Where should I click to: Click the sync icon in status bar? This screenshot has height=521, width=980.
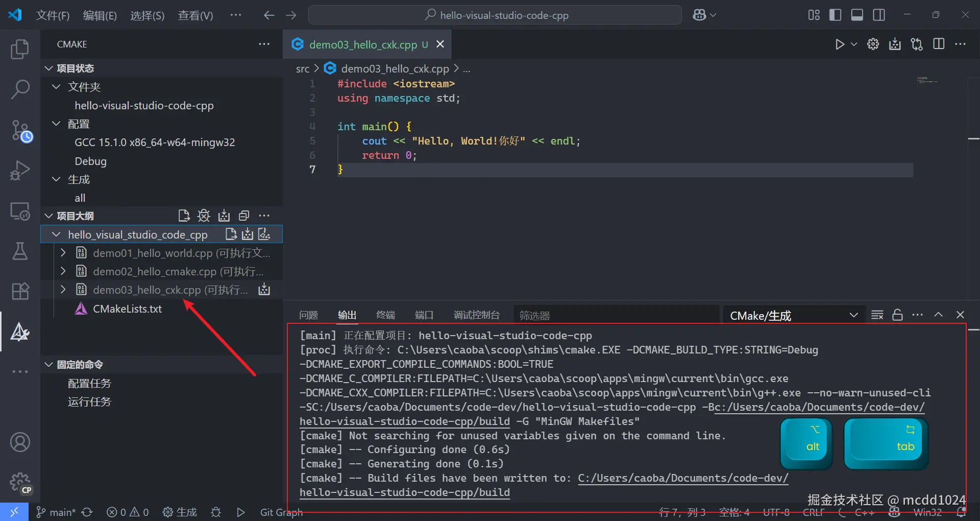(87, 512)
